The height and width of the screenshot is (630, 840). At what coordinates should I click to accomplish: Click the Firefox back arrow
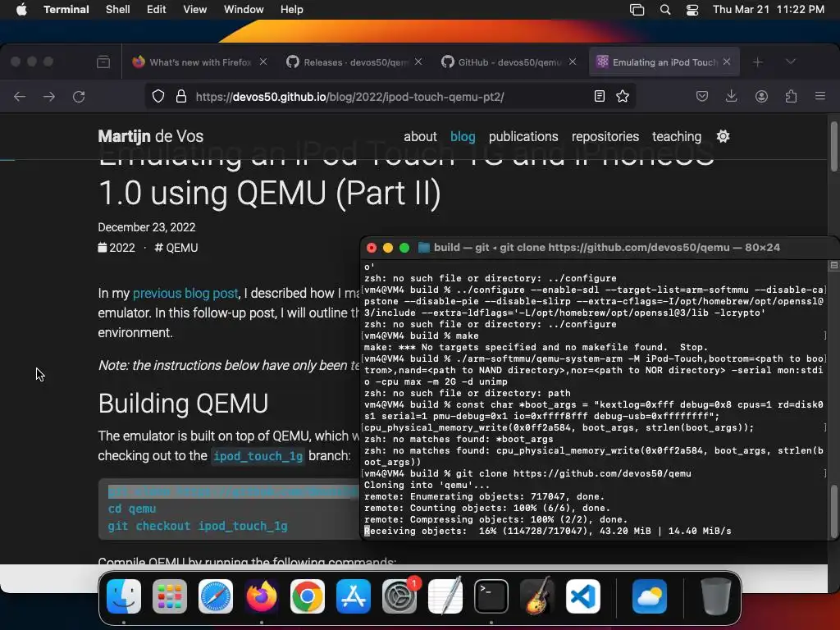[20, 97]
